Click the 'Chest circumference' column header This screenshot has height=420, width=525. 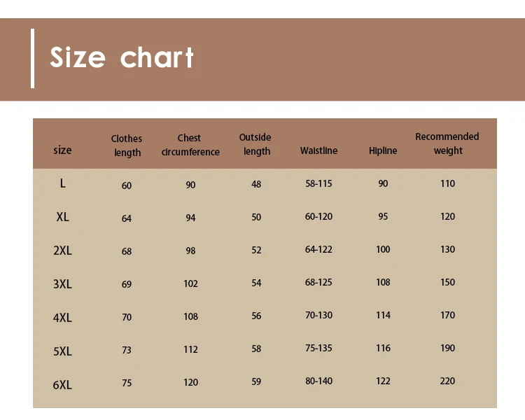point(190,145)
